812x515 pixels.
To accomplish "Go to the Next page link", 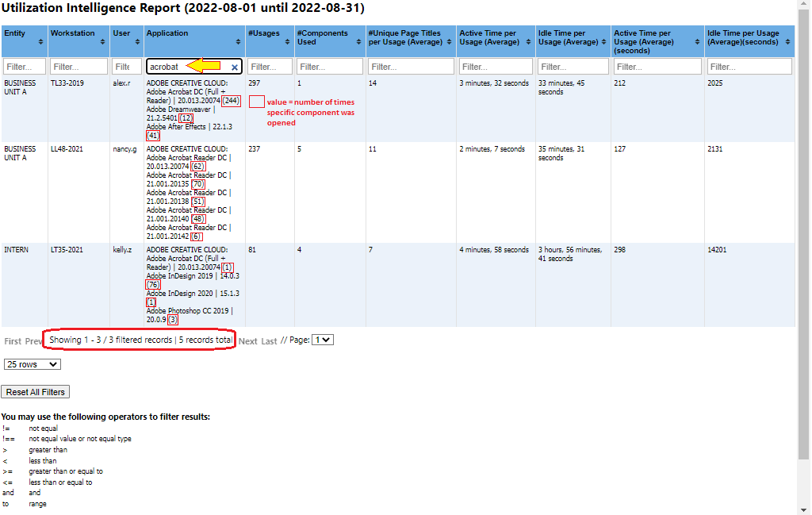I will (248, 341).
